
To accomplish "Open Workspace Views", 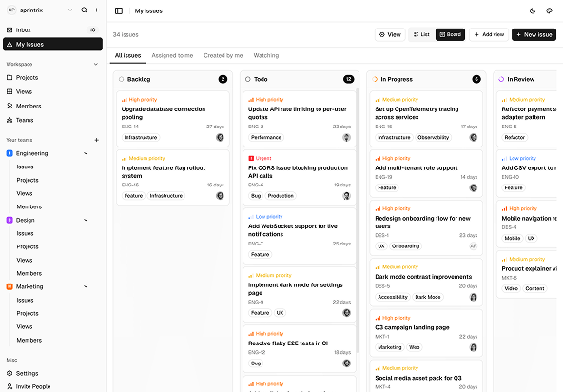I will [52, 91].
